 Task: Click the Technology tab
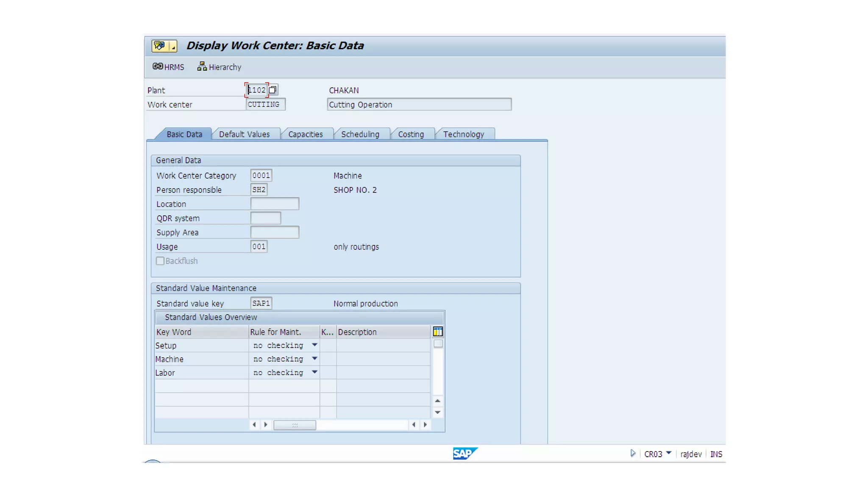coord(463,134)
